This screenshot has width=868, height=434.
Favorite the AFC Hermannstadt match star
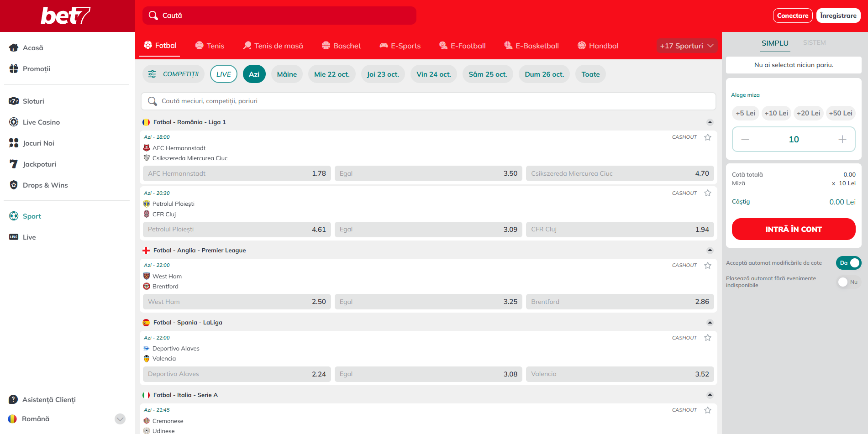tap(708, 137)
